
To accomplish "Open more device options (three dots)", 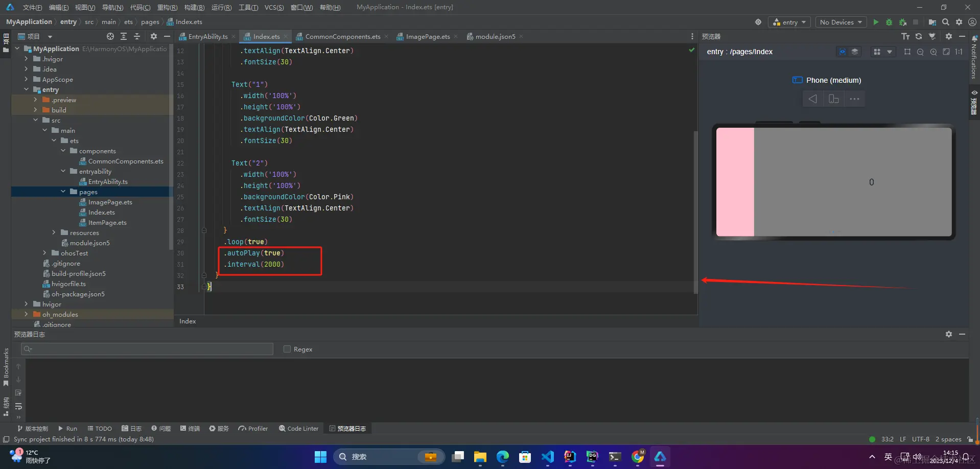I will pyautogui.click(x=854, y=99).
